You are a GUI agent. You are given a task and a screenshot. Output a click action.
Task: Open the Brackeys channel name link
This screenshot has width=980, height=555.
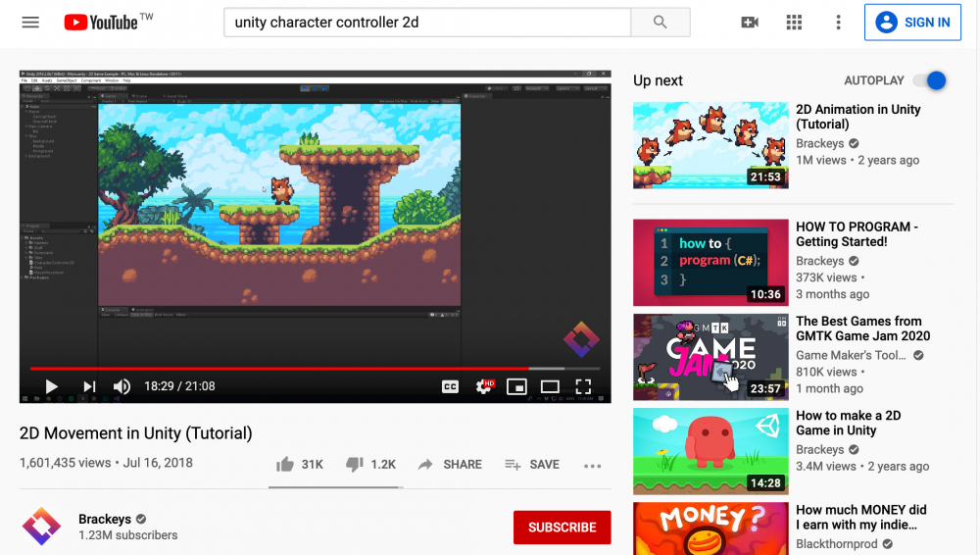[105, 519]
